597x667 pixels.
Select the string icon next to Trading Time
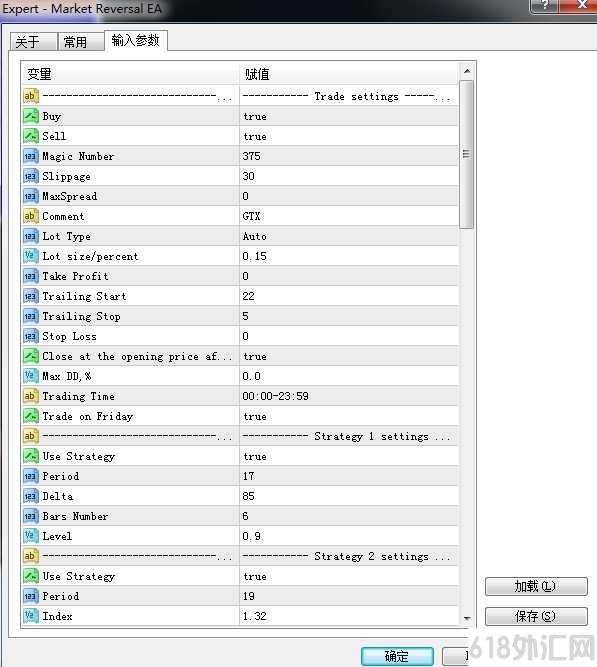[x=31, y=396]
